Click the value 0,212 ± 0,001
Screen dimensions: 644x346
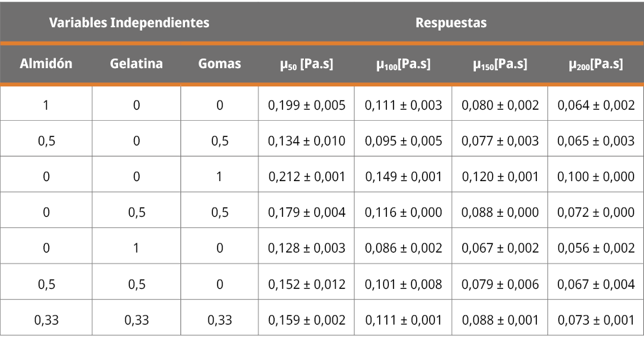tap(306, 177)
